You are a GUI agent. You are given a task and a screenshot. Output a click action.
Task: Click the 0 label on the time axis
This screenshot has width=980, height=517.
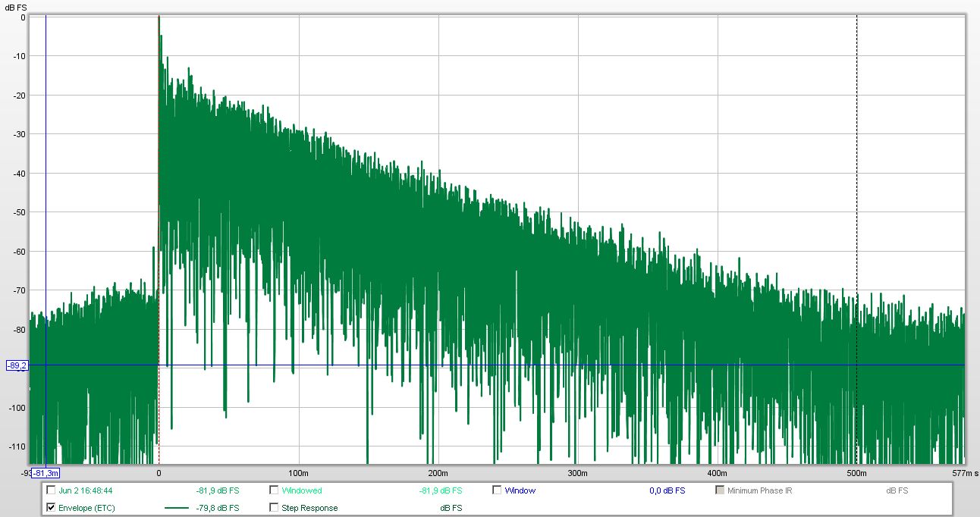(159, 473)
